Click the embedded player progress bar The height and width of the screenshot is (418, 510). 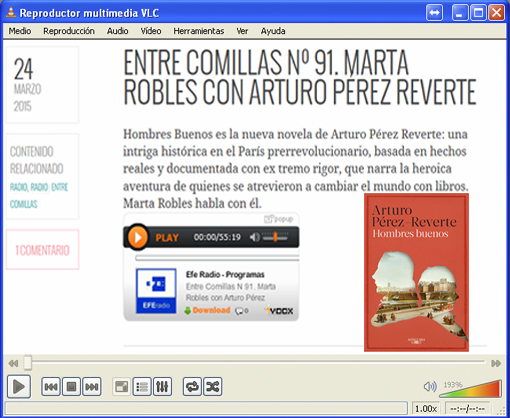click(x=217, y=258)
